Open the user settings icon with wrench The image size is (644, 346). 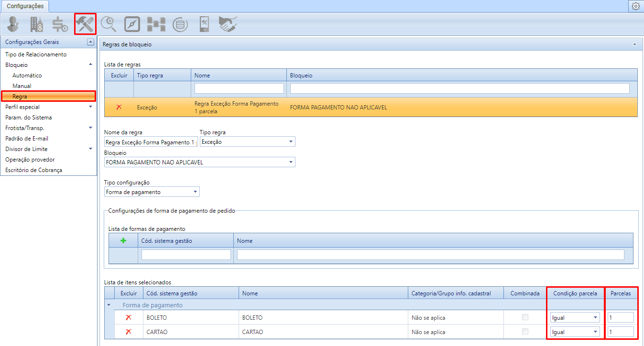(x=13, y=24)
